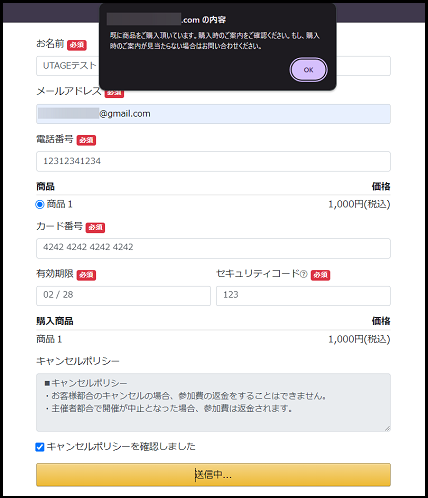Focus the メールアドレス email field
Viewport: 428px width, 498px height.
pos(213,114)
